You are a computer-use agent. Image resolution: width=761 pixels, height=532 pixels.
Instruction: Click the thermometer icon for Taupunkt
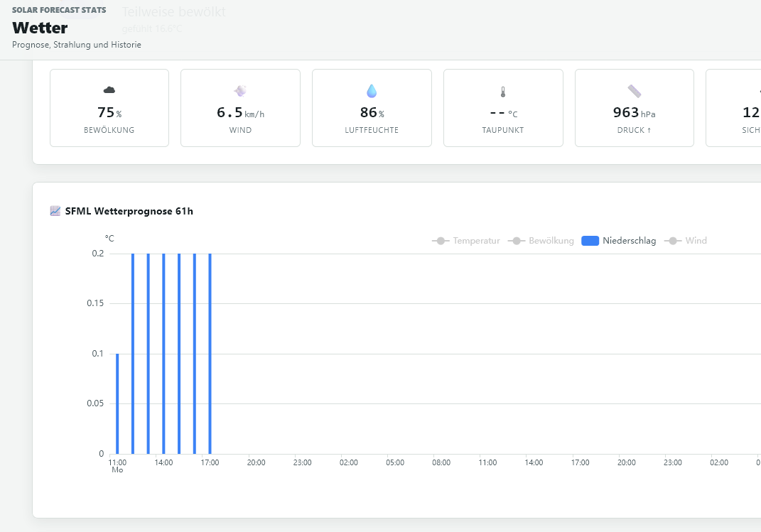[503, 92]
